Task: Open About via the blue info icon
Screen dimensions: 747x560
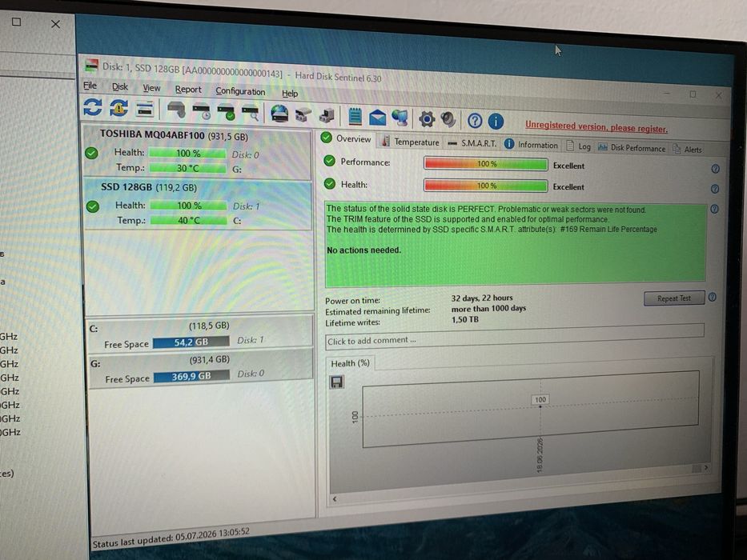Action: (x=496, y=122)
